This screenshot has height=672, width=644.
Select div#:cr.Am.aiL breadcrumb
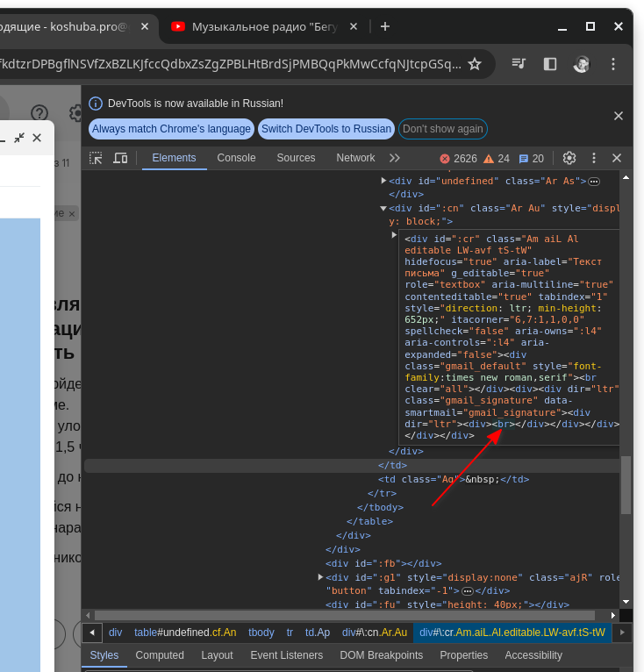(x=512, y=633)
